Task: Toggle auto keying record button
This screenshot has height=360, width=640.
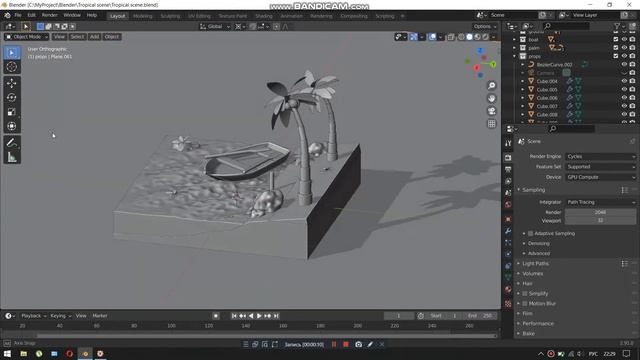Action: 216,316
